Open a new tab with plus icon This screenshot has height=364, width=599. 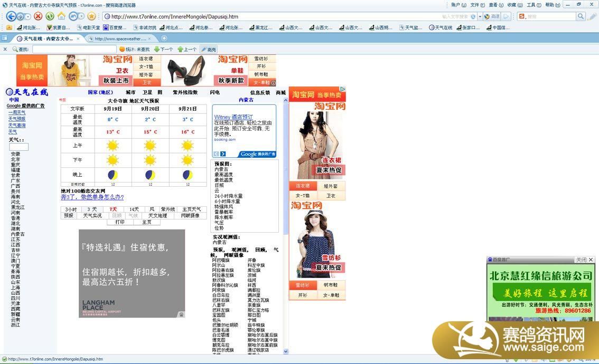(x=164, y=38)
